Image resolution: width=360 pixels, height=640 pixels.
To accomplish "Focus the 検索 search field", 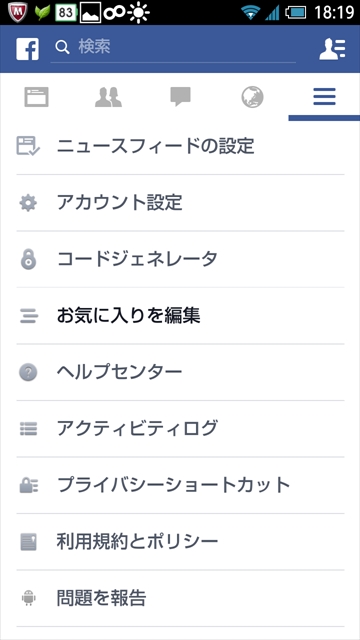I will [x=173, y=48].
